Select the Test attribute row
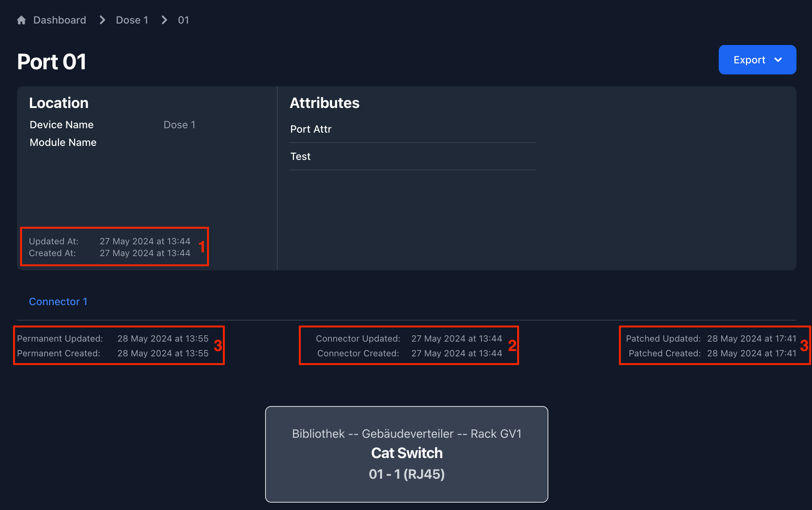812x510 pixels. pyautogui.click(x=300, y=156)
